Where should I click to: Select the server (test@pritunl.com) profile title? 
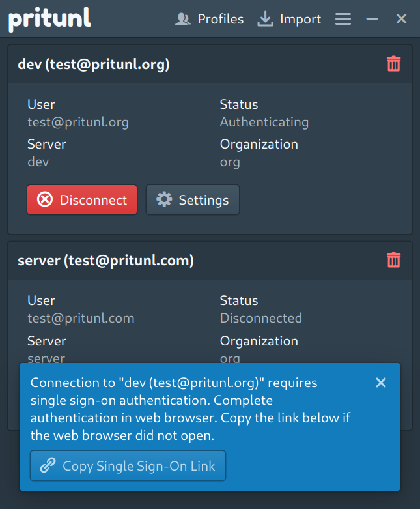[105, 261]
